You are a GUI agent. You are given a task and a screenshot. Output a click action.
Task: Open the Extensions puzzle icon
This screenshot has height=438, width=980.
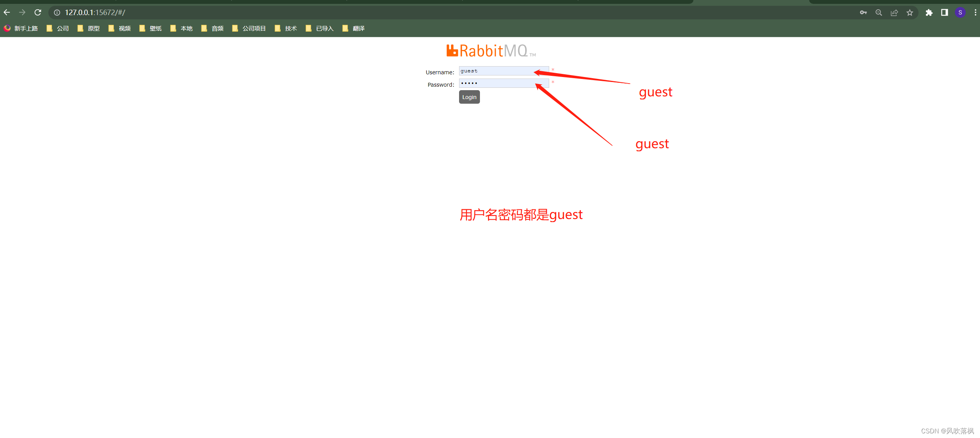[x=929, y=12]
